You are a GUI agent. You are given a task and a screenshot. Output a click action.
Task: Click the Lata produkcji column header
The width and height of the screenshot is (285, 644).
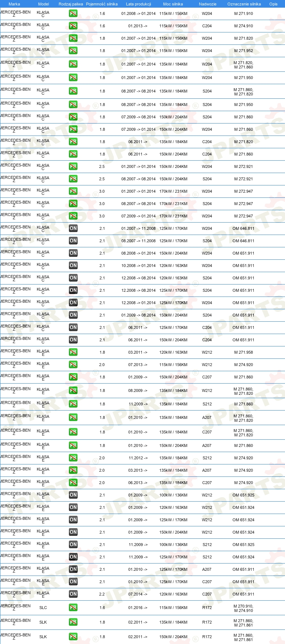pyautogui.click(x=138, y=4)
